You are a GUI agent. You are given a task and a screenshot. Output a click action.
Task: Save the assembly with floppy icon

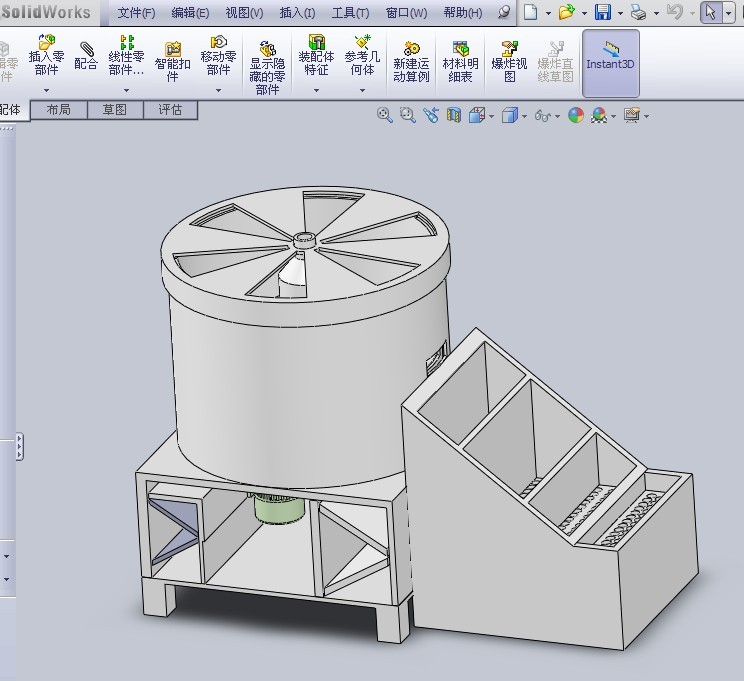pos(603,12)
